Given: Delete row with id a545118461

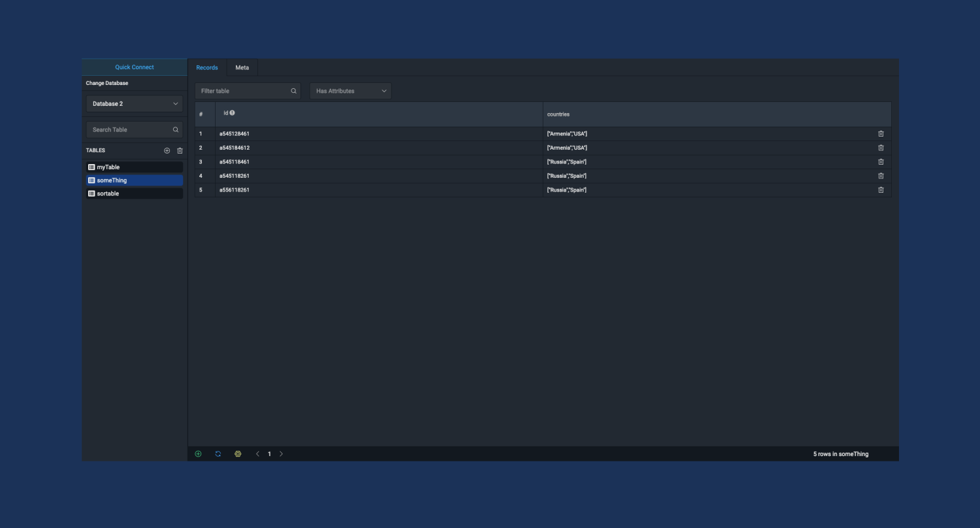Looking at the screenshot, I should click(x=881, y=161).
